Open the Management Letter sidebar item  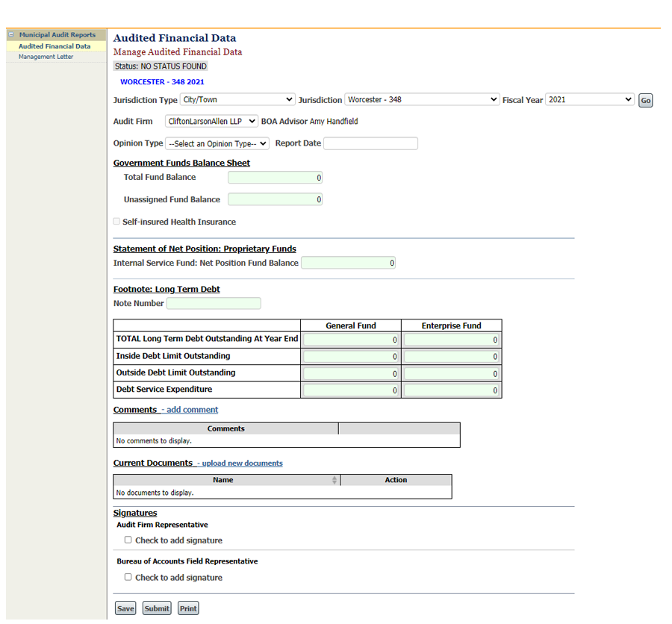[46, 57]
